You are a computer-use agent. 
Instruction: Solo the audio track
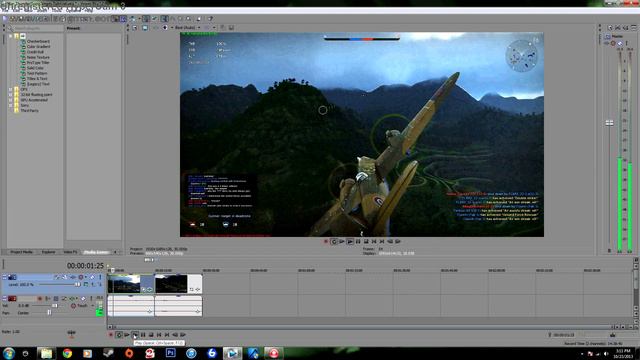[91, 299]
